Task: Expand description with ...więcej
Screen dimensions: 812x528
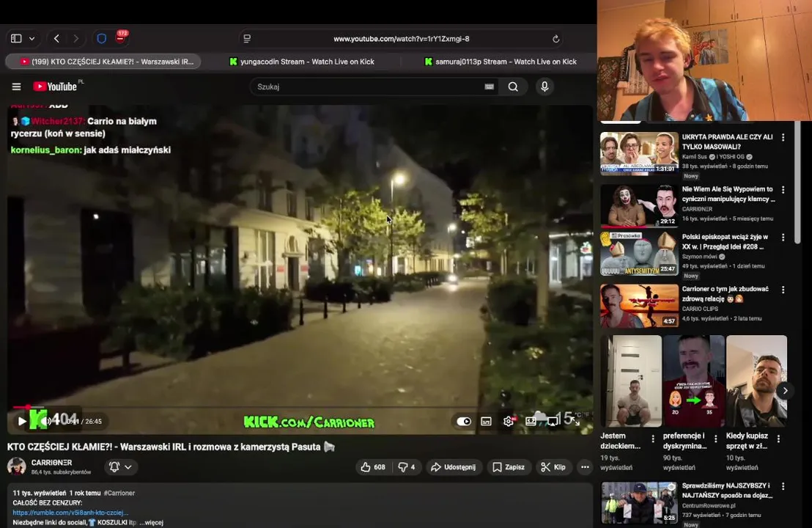Action: (151, 522)
